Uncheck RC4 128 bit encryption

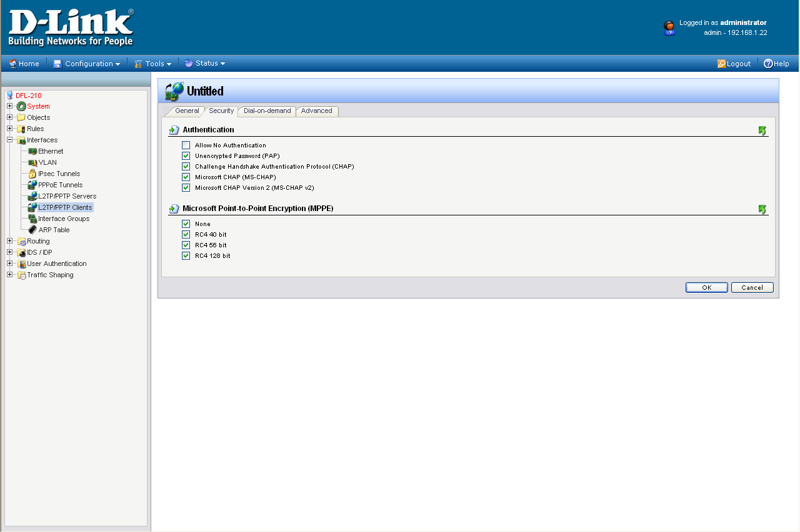(x=186, y=256)
